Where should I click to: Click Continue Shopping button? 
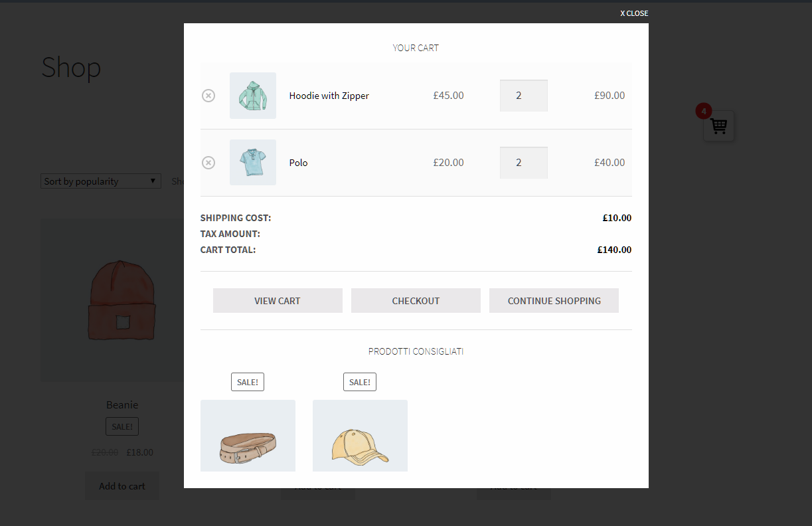tap(554, 301)
